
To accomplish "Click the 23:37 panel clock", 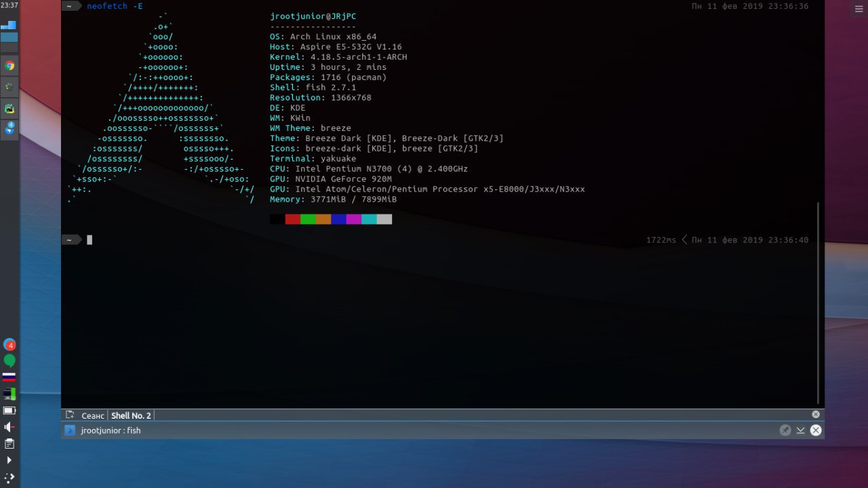I will [9, 5].
